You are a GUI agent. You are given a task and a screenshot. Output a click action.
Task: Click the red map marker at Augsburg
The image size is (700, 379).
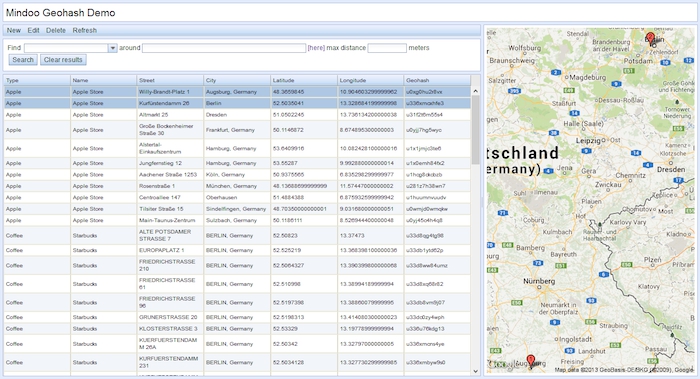(530, 361)
